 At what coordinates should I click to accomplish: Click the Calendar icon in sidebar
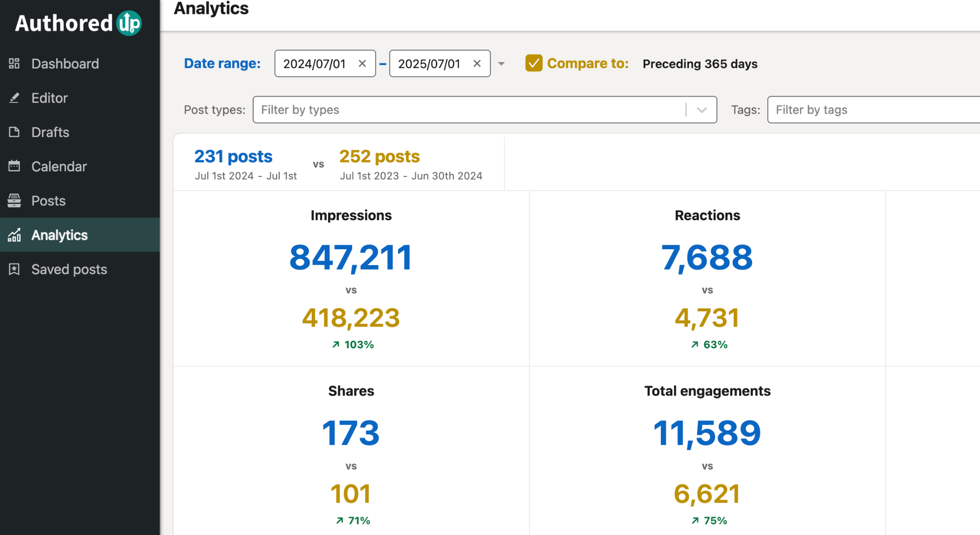pyautogui.click(x=14, y=167)
